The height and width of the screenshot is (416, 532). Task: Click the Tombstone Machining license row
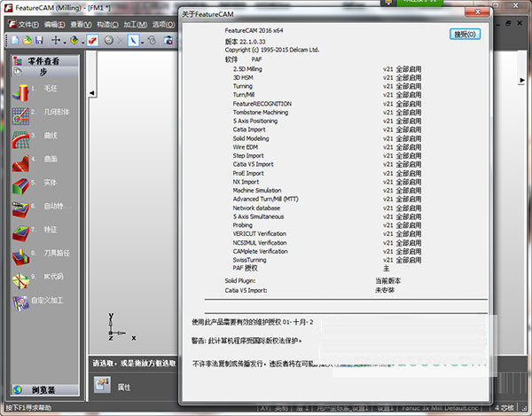click(327, 113)
